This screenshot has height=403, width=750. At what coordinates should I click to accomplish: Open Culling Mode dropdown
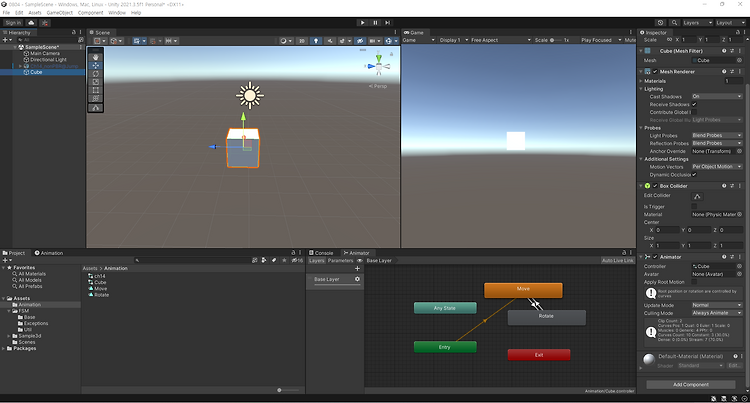[x=717, y=313]
